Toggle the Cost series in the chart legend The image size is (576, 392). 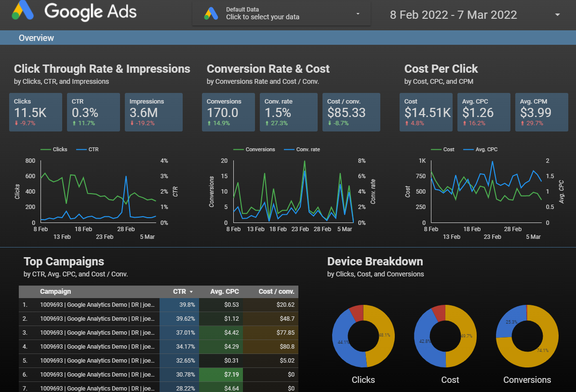coord(442,149)
